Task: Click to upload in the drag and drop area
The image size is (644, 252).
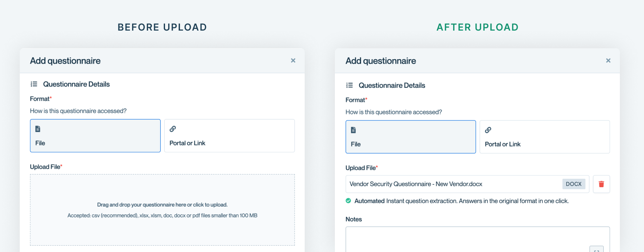Action: [x=162, y=209]
